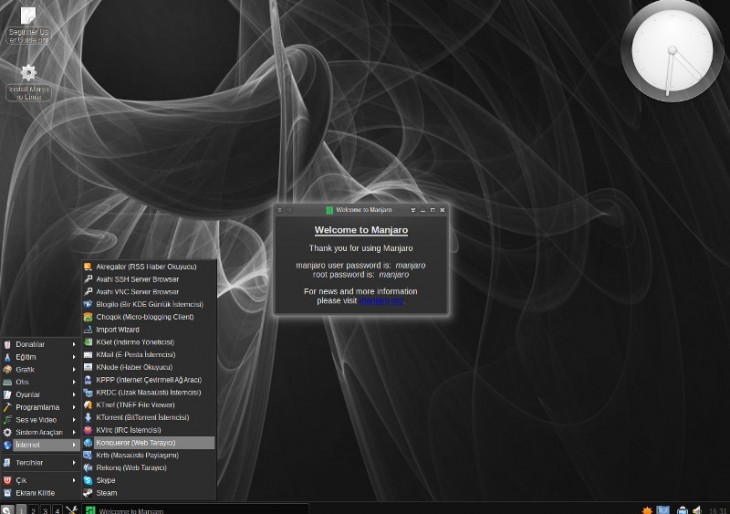
Task: Expand the Donatılar category
Action: pyautogui.click(x=40, y=345)
